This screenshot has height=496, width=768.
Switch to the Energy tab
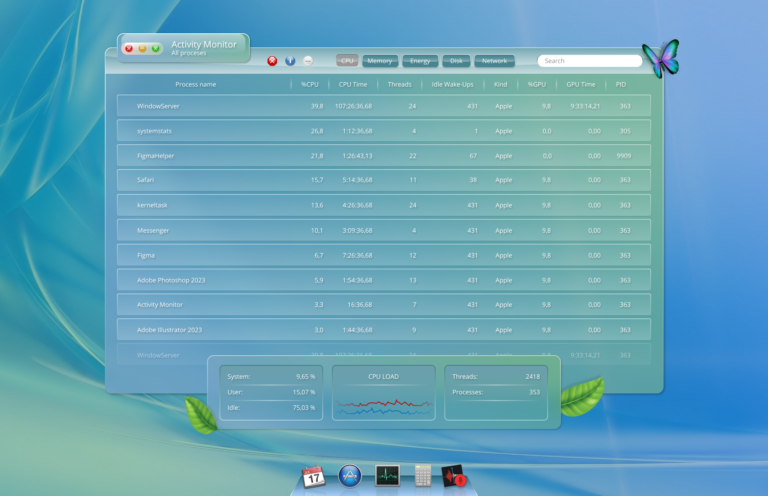point(420,61)
